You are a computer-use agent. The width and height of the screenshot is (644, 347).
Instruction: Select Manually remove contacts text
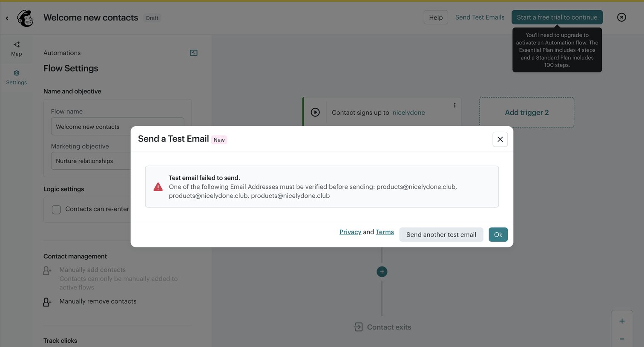[98, 301]
